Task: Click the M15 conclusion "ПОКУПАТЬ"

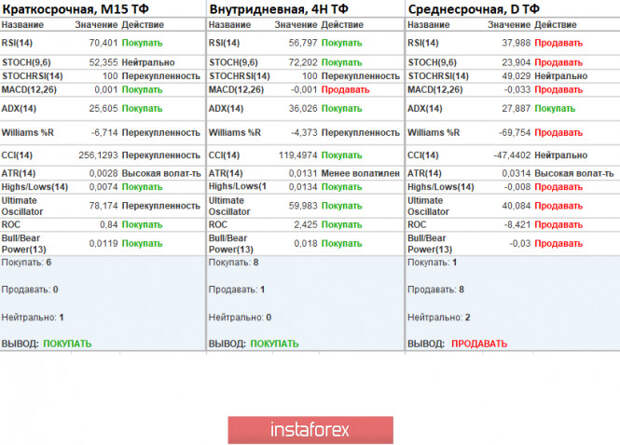Action: click(x=67, y=344)
